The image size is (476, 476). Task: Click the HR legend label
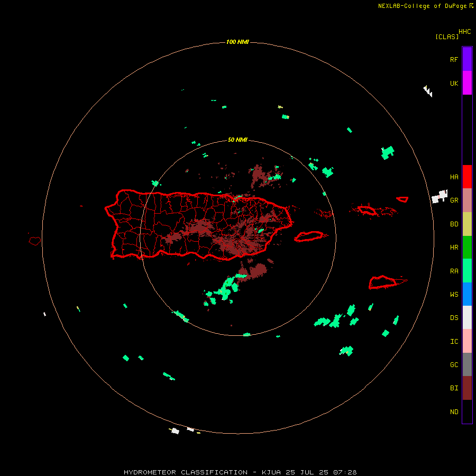(x=454, y=248)
